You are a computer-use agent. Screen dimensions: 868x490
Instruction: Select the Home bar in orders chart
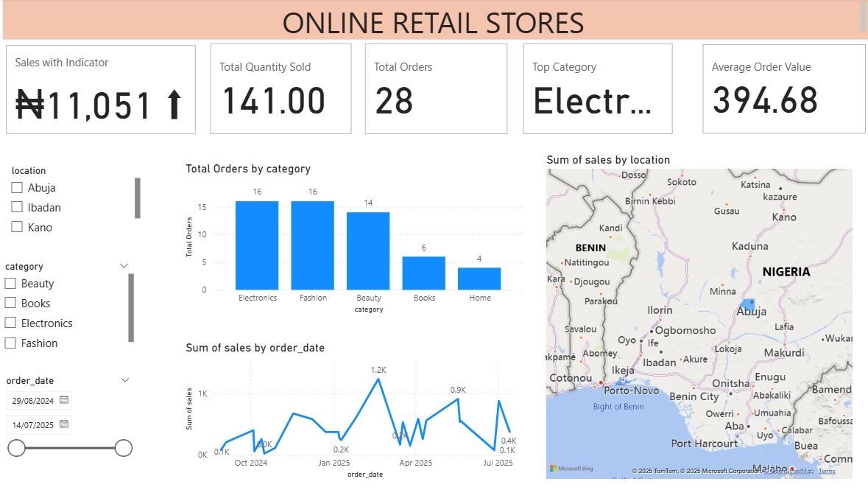coord(479,279)
